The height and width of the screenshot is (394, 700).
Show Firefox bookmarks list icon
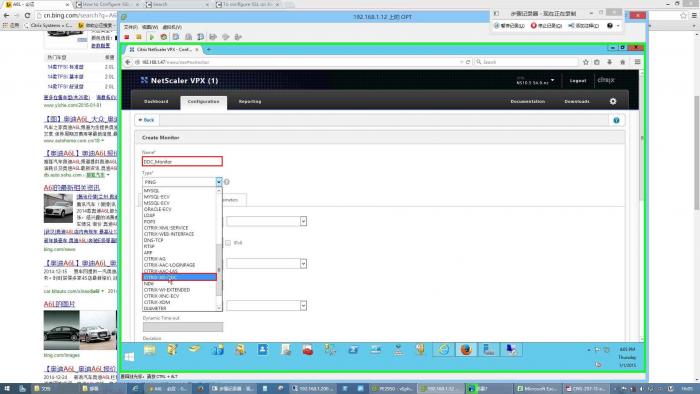[x=597, y=62]
